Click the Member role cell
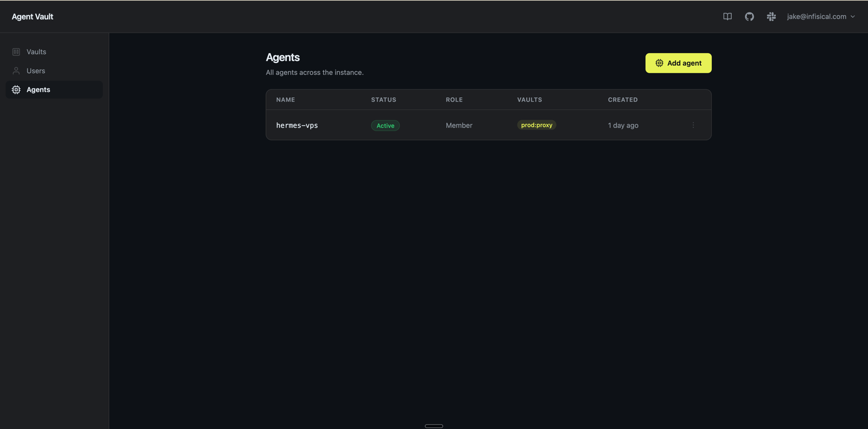868x429 pixels. point(459,125)
